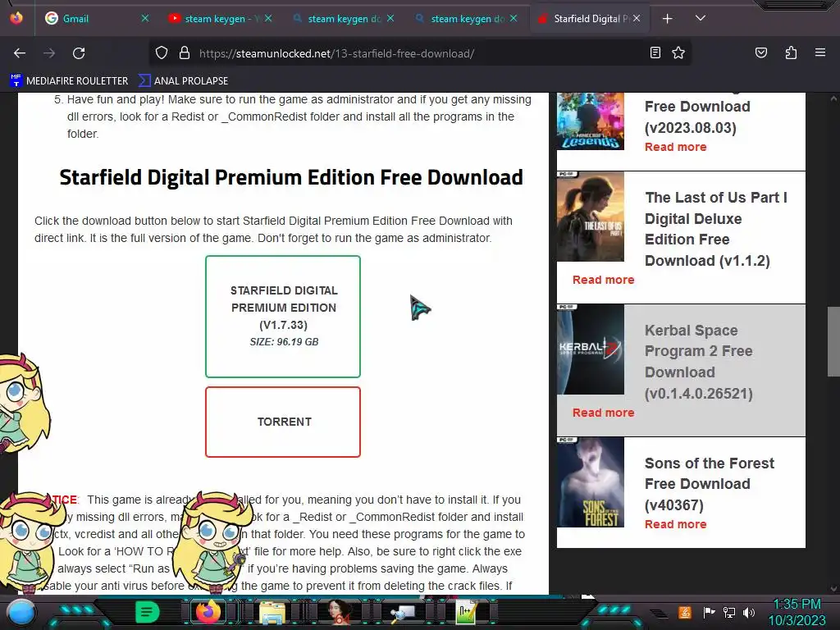Open the tracking protection shield icon

click(162, 53)
